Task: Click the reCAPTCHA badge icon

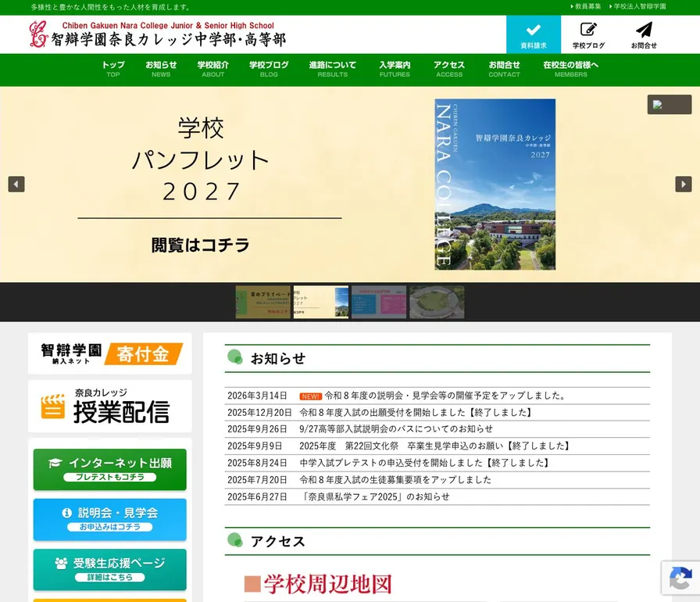Action: (680, 578)
